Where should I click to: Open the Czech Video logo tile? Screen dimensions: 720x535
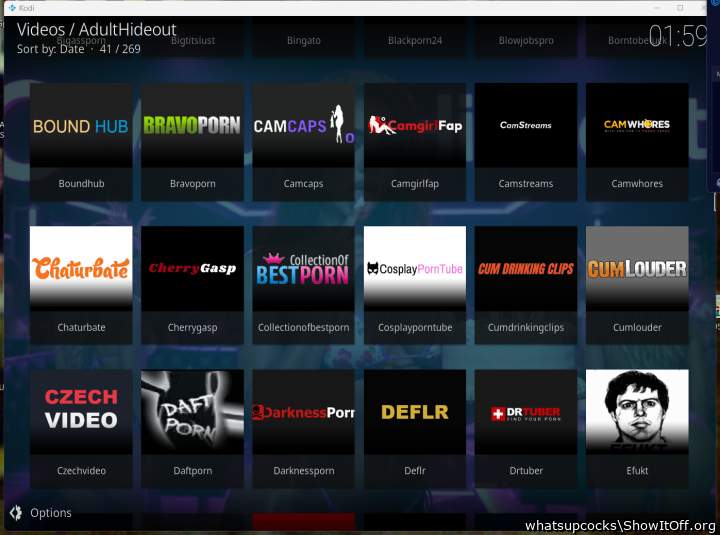(81, 412)
